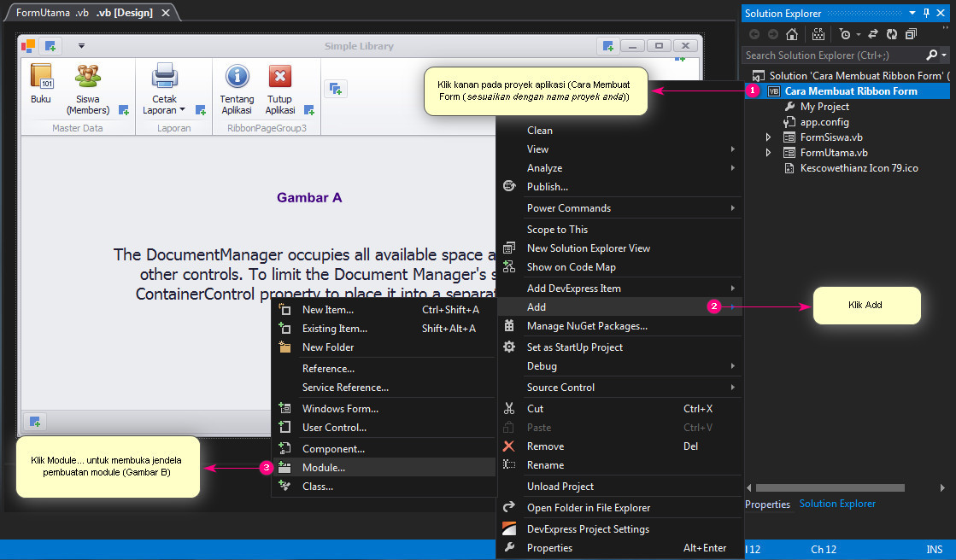
Task: Click the Tutup Aplikasi red X icon
Action: click(x=280, y=77)
